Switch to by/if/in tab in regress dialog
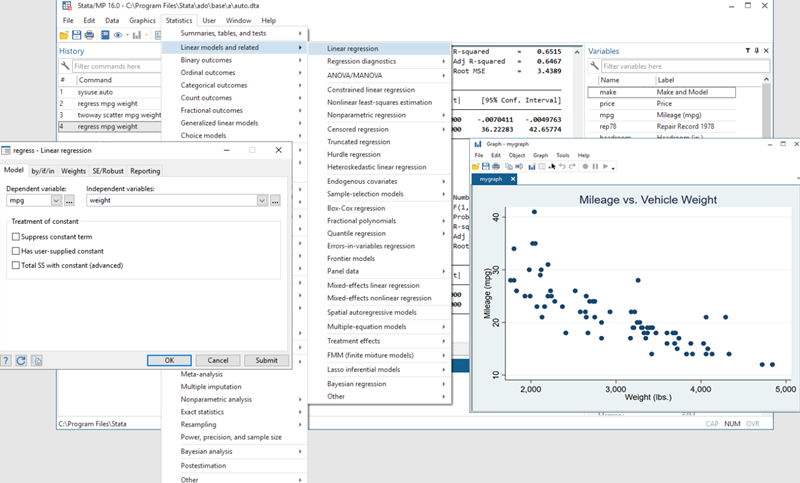 [43, 171]
